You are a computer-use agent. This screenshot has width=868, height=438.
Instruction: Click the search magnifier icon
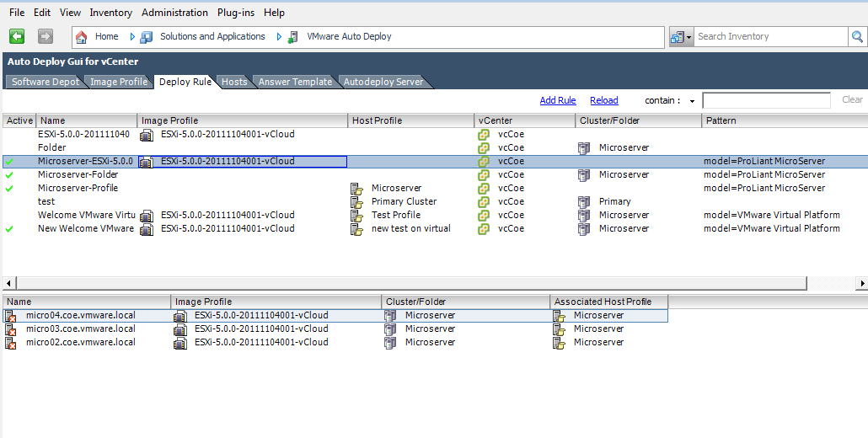tap(858, 36)
